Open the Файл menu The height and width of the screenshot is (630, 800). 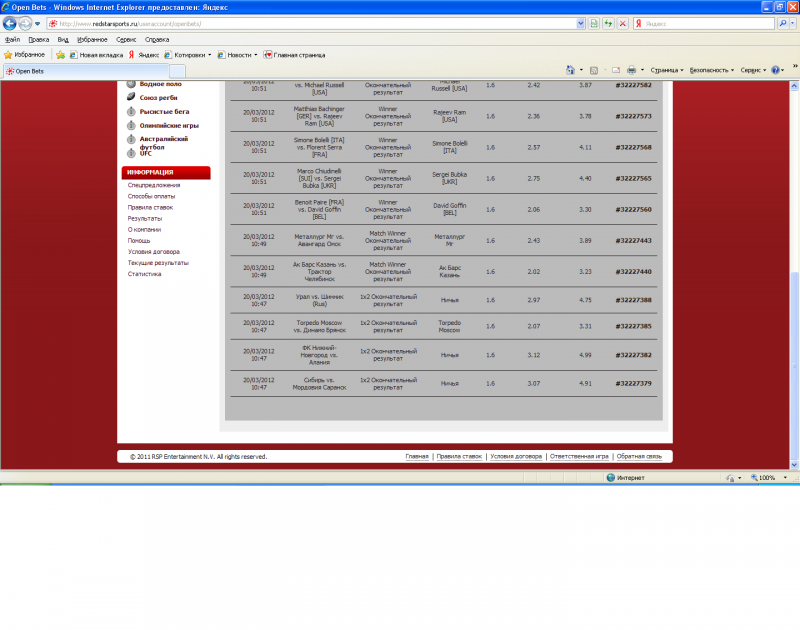tap(12, 39)
